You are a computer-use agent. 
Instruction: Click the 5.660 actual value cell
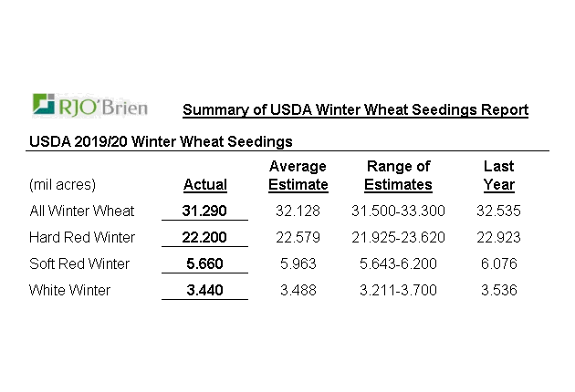coord(205,263)
